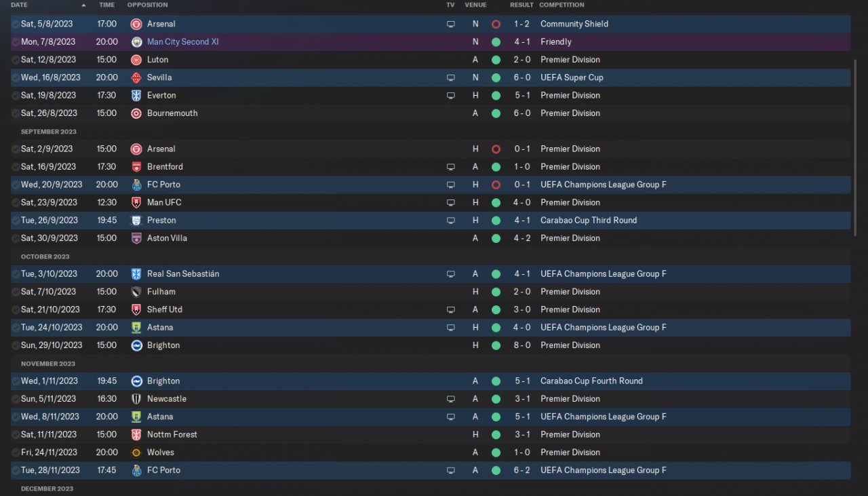
Task: Click the September 2023 month header
Action: [49, 132]
